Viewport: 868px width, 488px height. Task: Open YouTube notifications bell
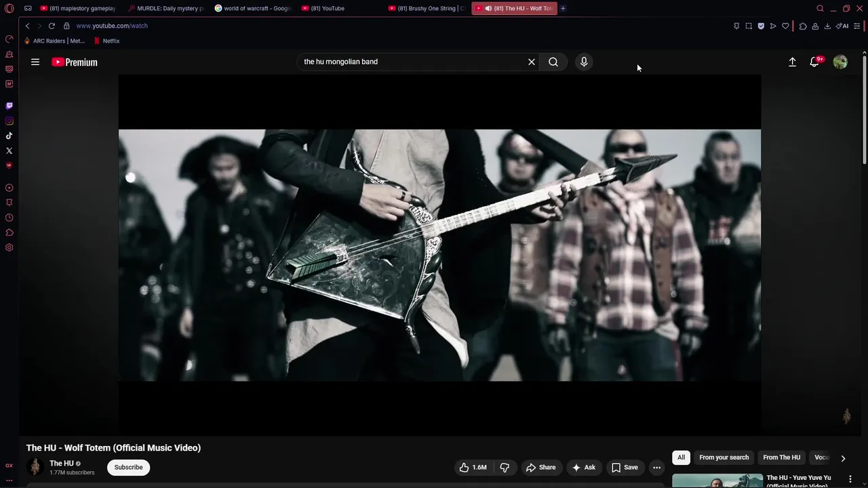pos(815,62)
